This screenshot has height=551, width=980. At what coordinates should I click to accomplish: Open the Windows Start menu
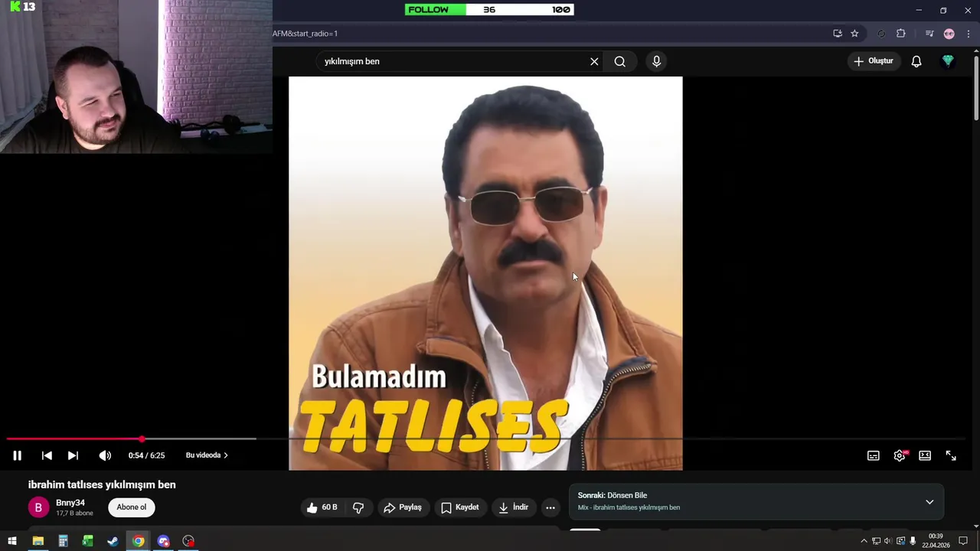pos(12,541)
